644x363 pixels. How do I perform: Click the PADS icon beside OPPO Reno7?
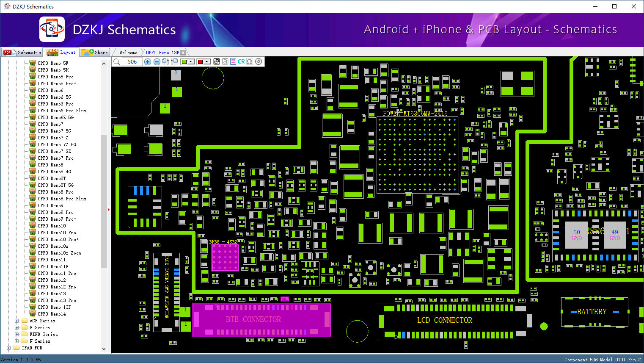(x=33, y=124)
